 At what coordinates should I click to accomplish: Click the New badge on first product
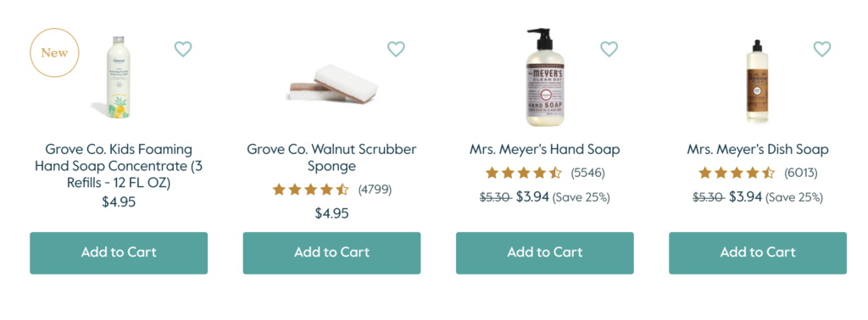(54, 53)
